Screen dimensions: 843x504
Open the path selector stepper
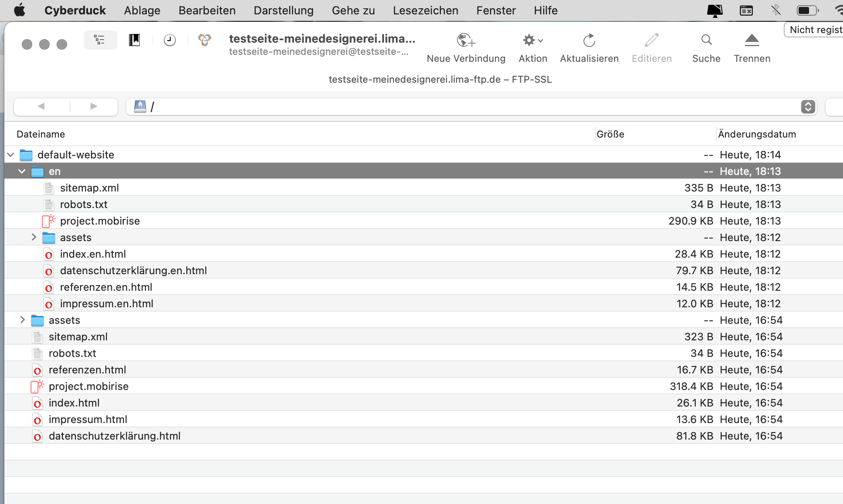(808, 107)
